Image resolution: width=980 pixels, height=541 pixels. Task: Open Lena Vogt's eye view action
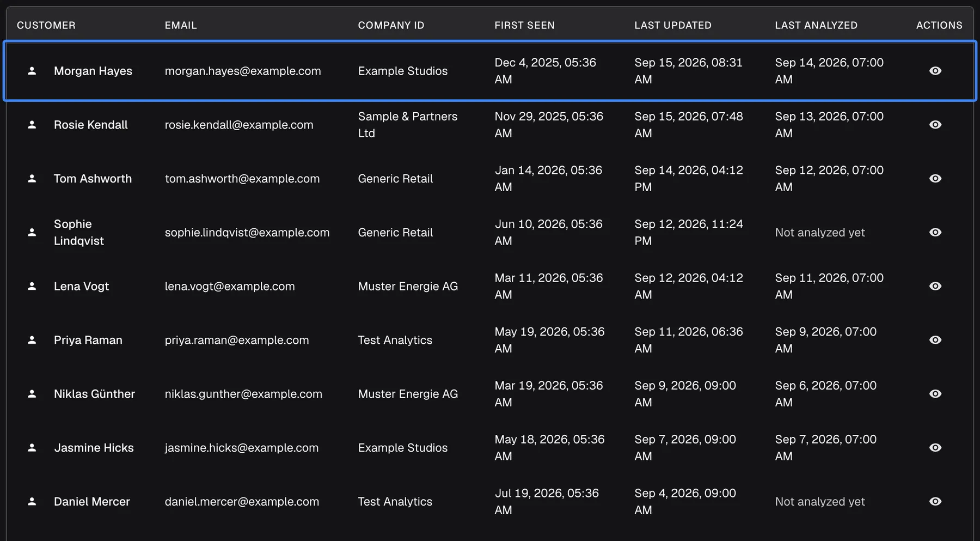click(x=935, y=286)
